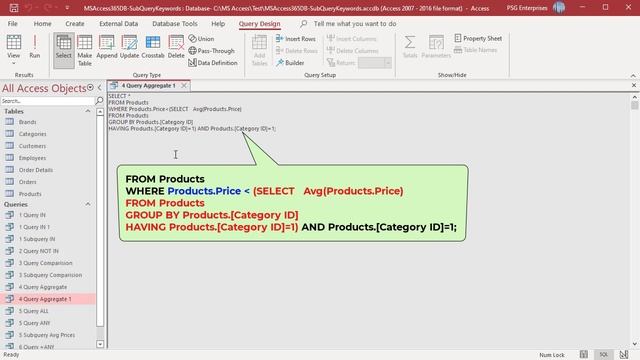Select the 5 Query ANY query
The height and width of the screenshot is (360, 640).
(34, 323)
